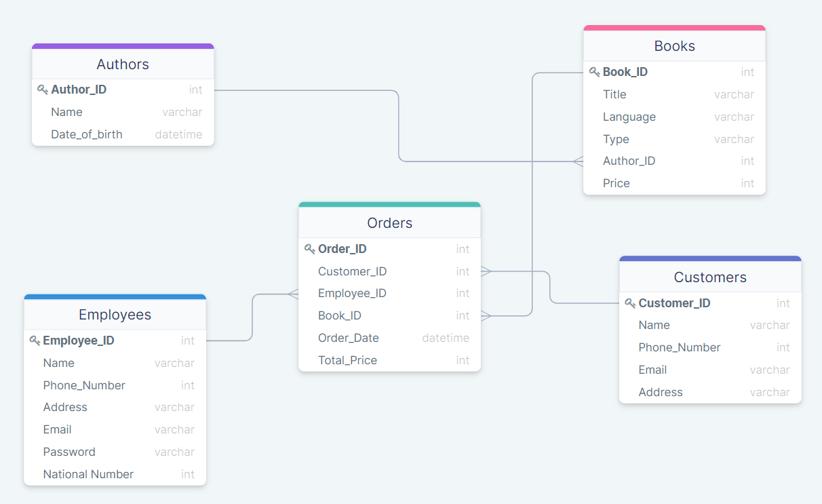Select the Phone_Number field in Customers
Screen dimensions: 822x504
(710, 347)
